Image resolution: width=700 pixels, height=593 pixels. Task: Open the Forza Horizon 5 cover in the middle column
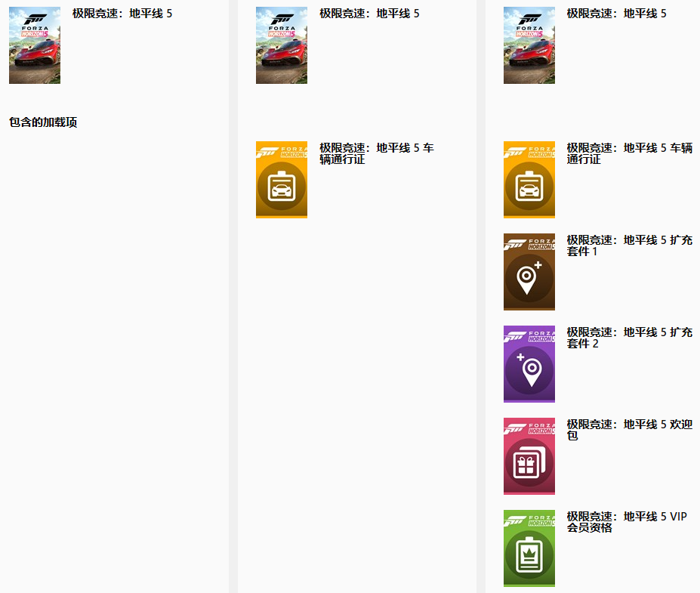click(281, 45)
